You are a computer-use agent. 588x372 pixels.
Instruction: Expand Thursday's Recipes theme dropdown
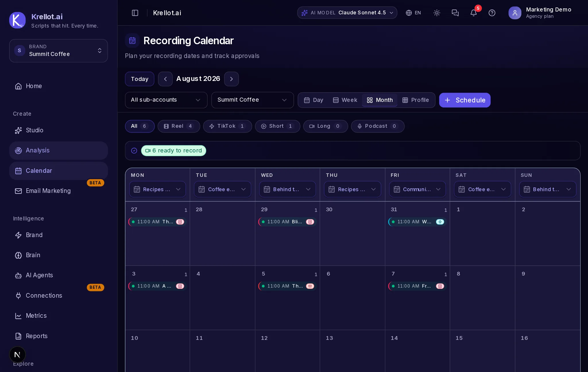click(x=353, y=189)
